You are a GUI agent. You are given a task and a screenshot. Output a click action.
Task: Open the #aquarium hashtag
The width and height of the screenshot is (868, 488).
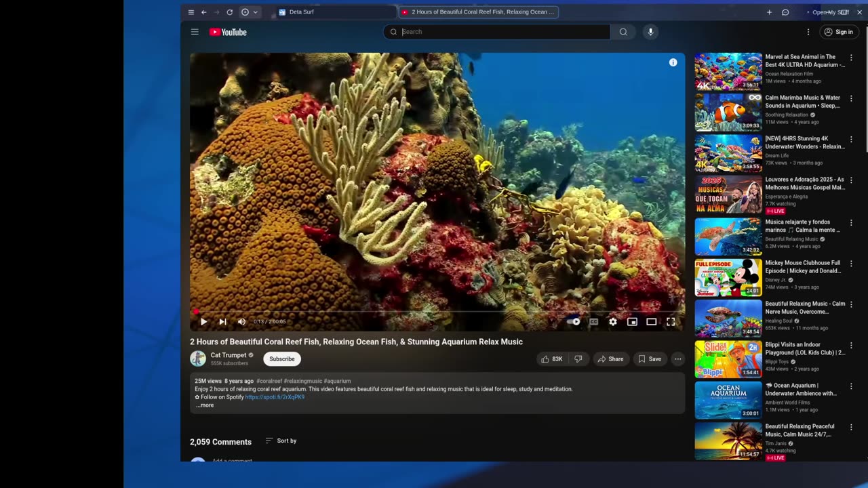[338, 381]
